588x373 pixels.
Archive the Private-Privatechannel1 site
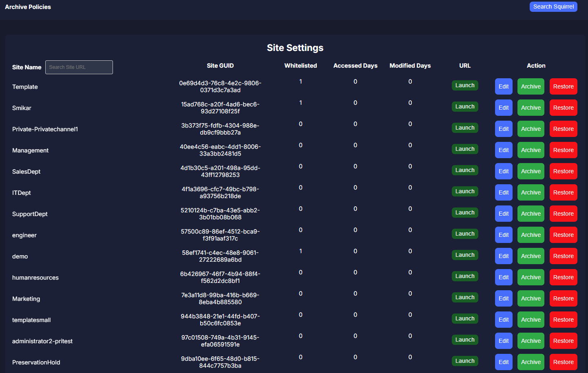531,129
